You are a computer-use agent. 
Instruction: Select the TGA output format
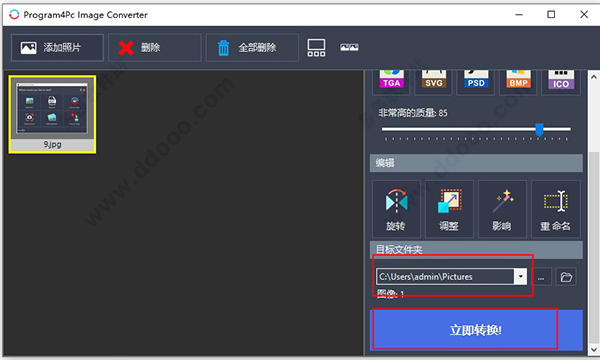(391, 82)
